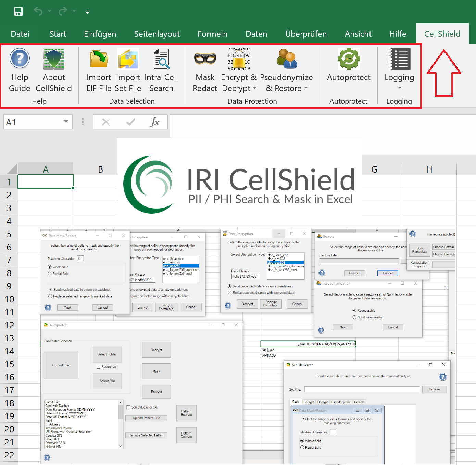Viewport: 476px width, 465px height.
Task: Choose Non-Recoverable in the Pseudonymization dialog
Action: [x=354, y=317]
